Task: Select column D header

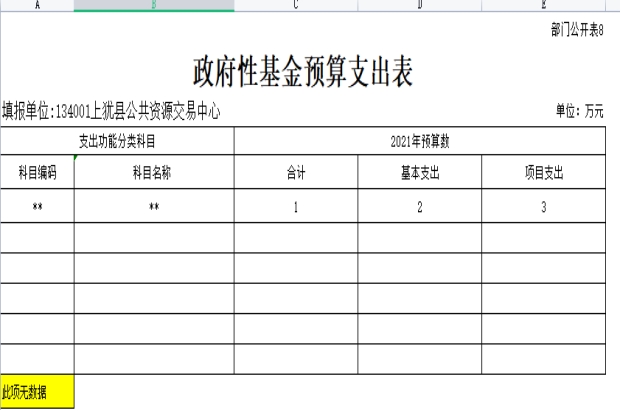Action: click(x=420, y=5)
